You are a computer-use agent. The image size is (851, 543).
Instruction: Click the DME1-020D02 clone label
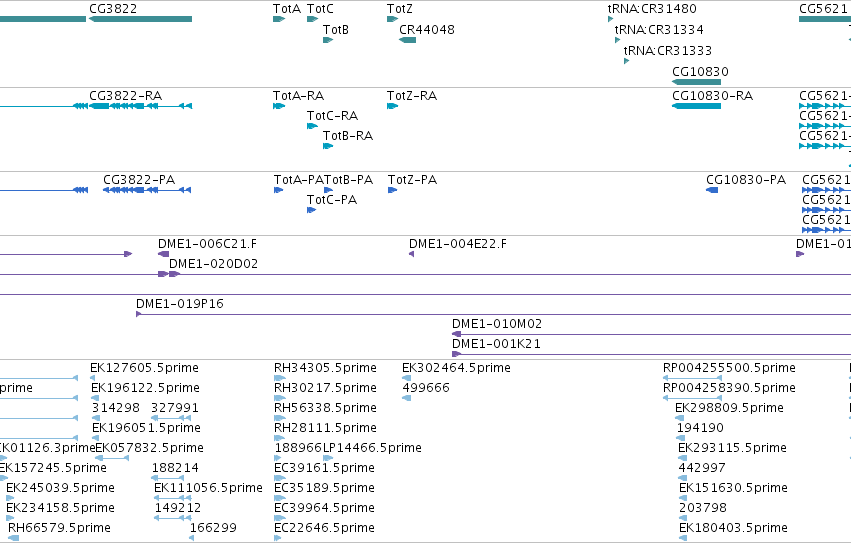[213, 264]
